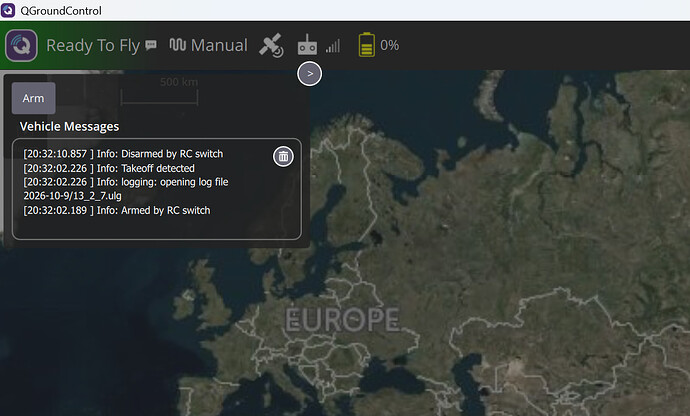Click the 0% battery percentage text
Image resolution: width=690 pixels, height=416 pixels.
click(x=389, y=45)
